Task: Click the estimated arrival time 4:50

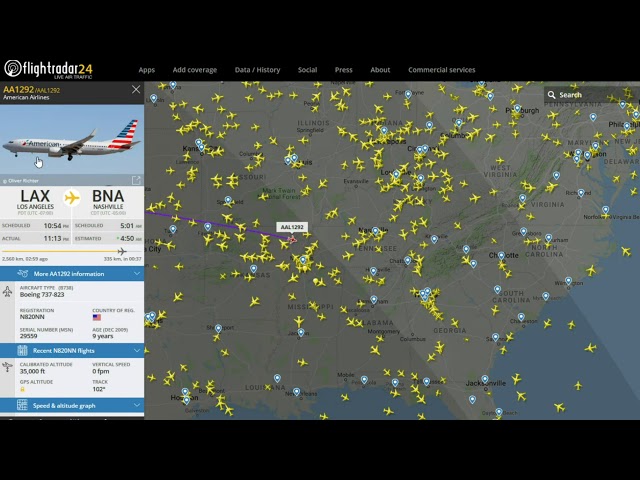Action: click(x=129, y=238)
